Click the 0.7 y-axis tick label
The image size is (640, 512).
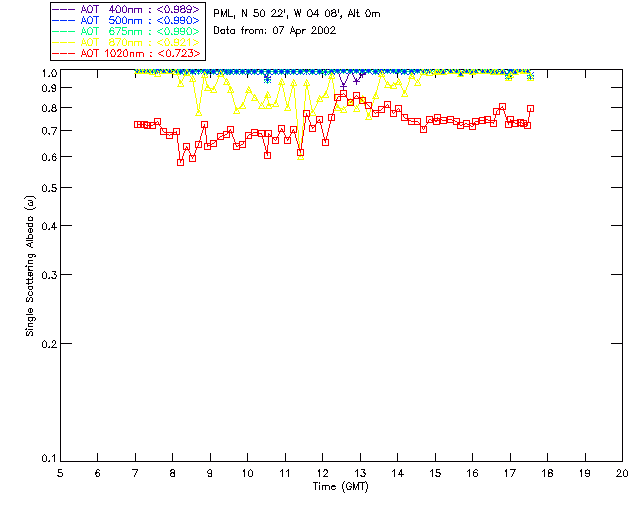pos(49,131)
